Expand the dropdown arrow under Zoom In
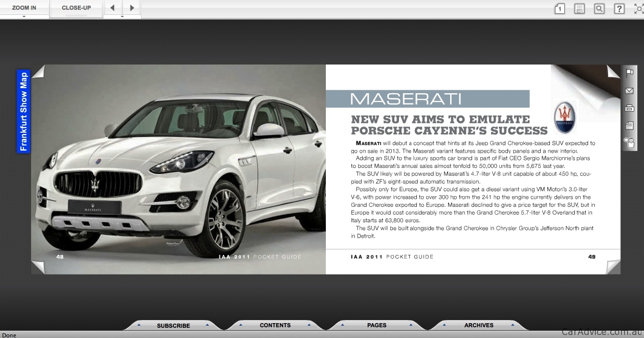The image size is (644, 338). click(x=24, y=16)
